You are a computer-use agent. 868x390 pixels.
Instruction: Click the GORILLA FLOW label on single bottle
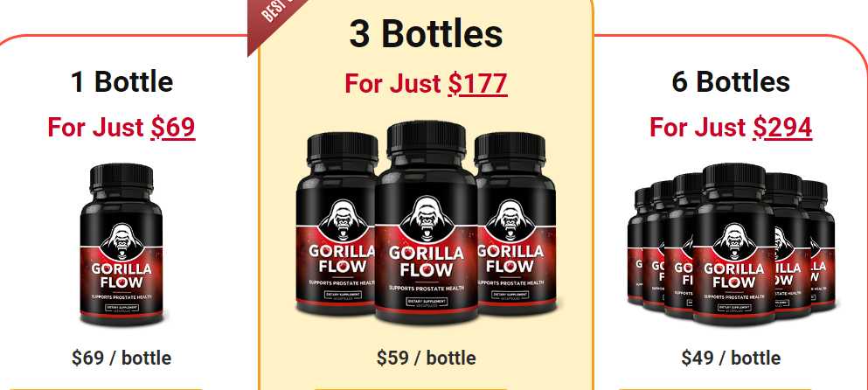[122, 275]
